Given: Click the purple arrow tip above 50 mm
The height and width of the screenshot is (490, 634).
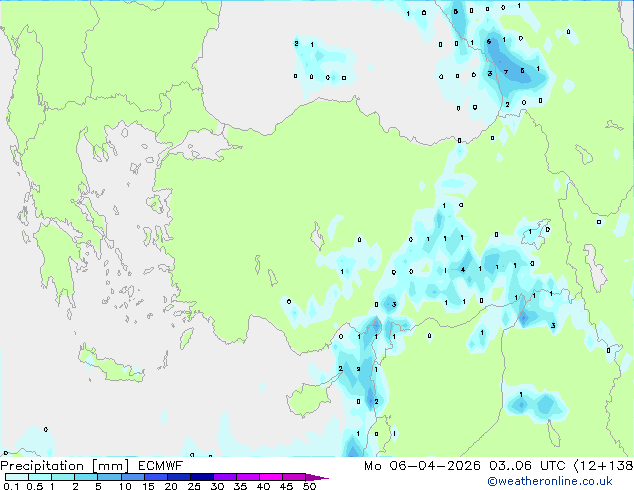Looking at the screenshot, I should tap(317, 477).
